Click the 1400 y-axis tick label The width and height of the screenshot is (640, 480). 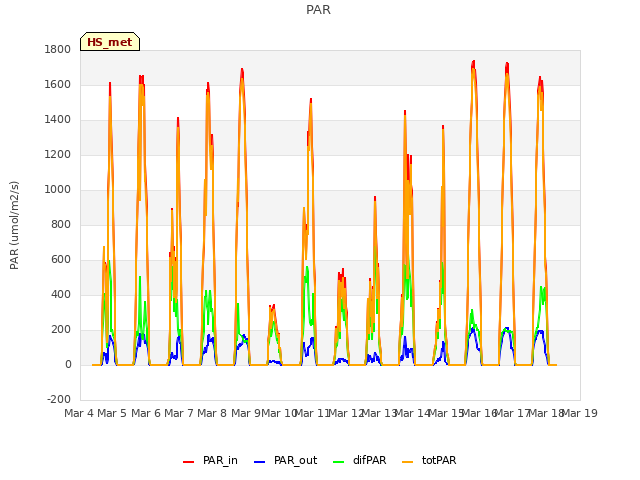58,120
